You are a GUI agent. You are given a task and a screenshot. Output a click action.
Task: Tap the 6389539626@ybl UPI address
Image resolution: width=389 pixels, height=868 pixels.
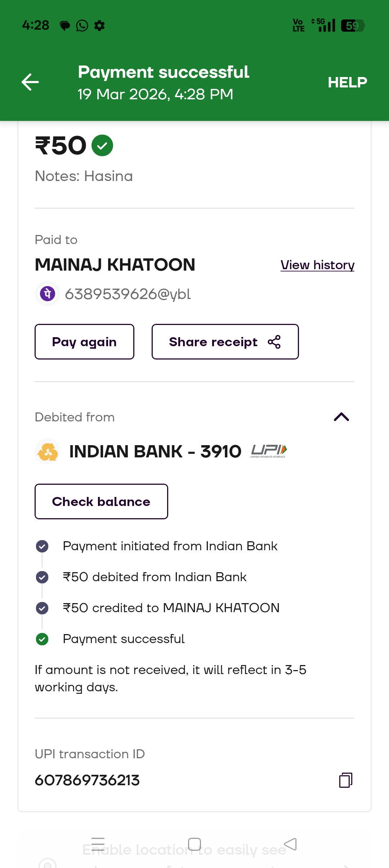click(x=128, y=294)
